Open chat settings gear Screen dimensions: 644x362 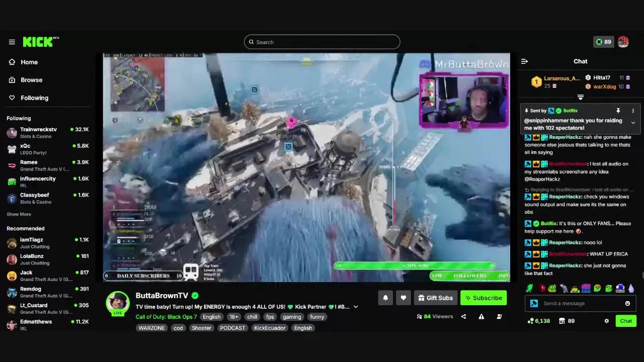coord(606,321)
